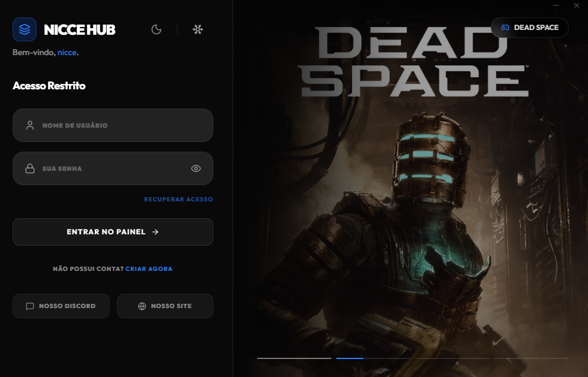588x377 pixels.
Task: Select the fourth carousel progress bar
Action: click(x=532, y=358)
